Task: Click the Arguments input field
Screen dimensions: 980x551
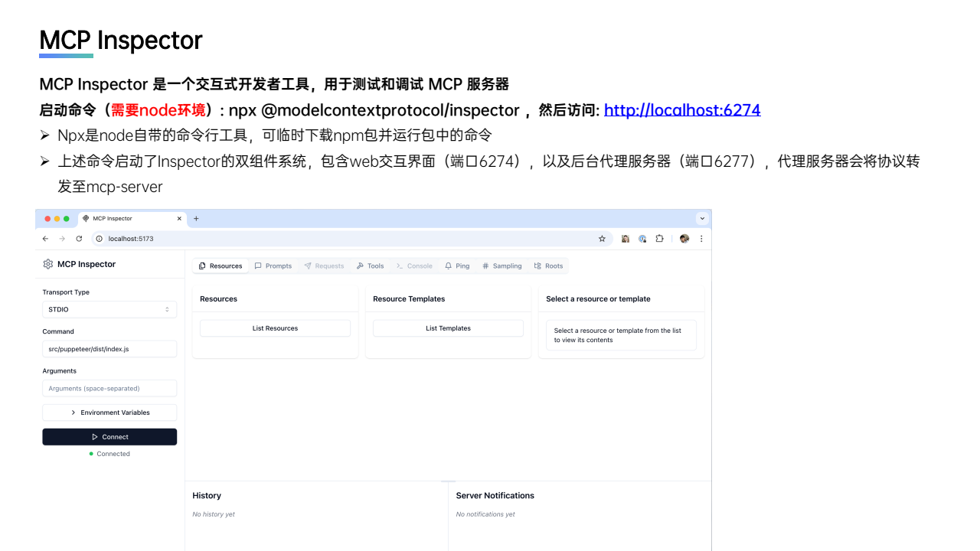Action: 109,389
